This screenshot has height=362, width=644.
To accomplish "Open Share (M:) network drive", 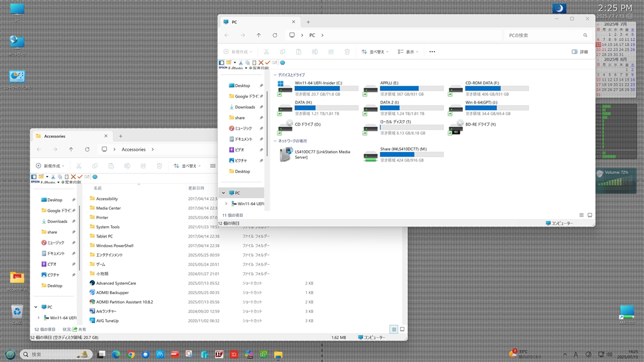I will [x=403, y=155].
